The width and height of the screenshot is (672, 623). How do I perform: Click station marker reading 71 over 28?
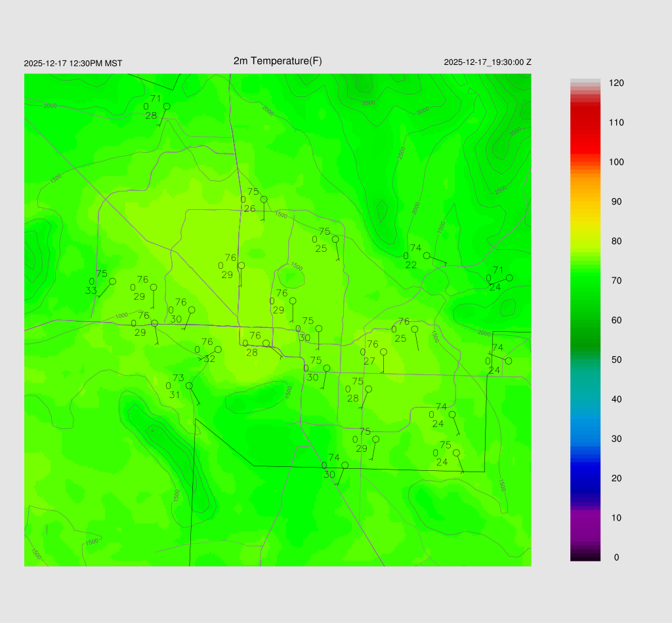point(167,106)
